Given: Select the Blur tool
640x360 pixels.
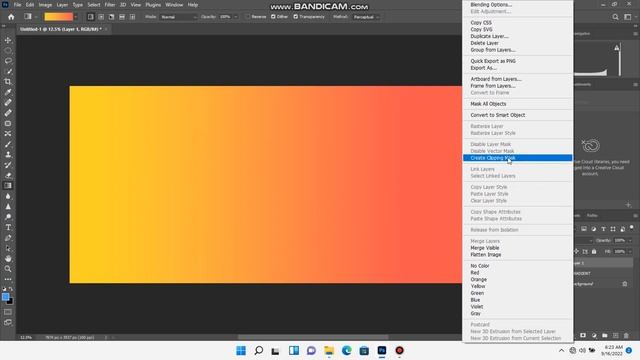Looking at the screenshot, I should point(8,196).
